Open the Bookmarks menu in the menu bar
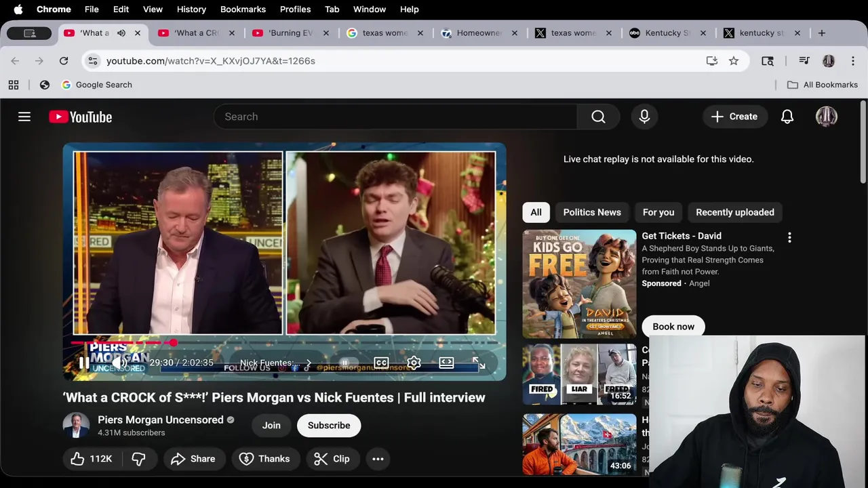Viewport: 868px width, 488px height. tap(243, 9)
